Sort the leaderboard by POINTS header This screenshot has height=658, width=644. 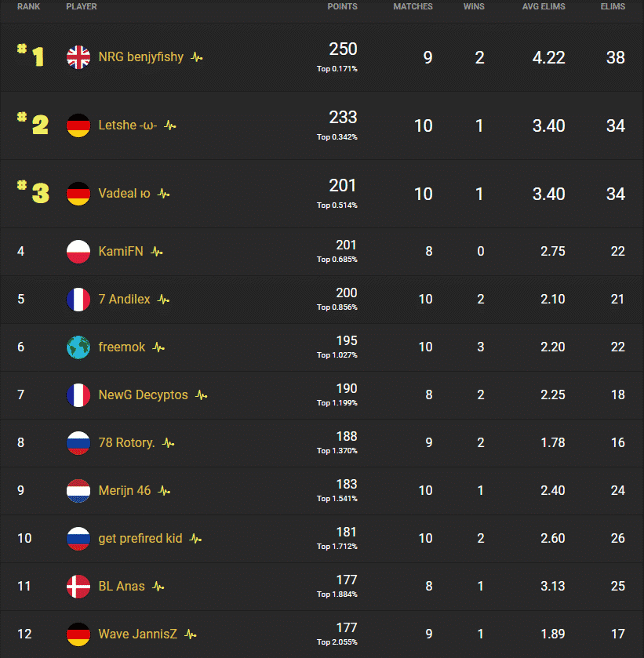[343, 6]
